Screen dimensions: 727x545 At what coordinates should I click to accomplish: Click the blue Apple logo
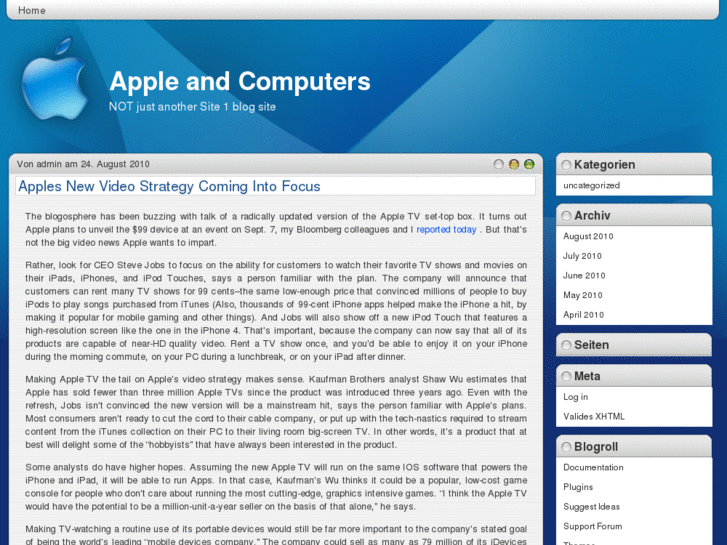[x=55, y=79]
